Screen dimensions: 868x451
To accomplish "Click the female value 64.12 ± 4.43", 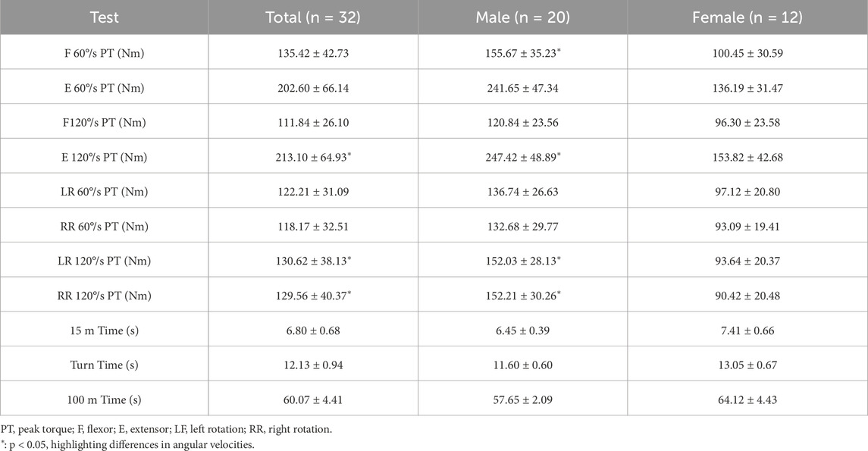I will [x=747, y=399].
